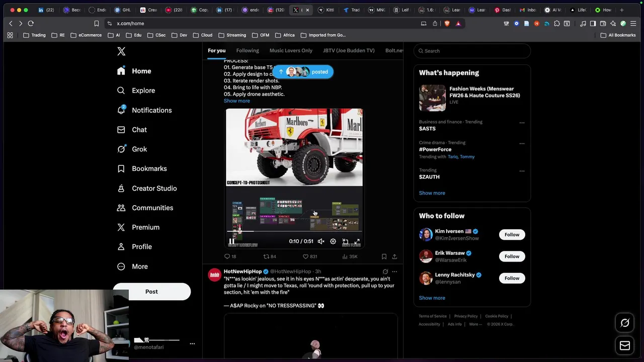Open Brave Rewards triangle icon
The image size is (644, 362).
[x=458, y=24]
